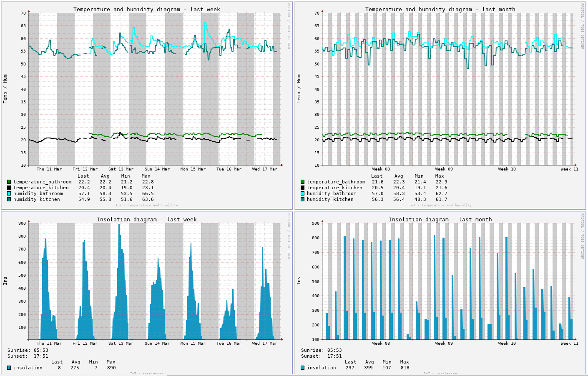Select 'temperature_kitchen' label in last week legend
This screenshot has width=588, height=376.
(x=41, y=188)
